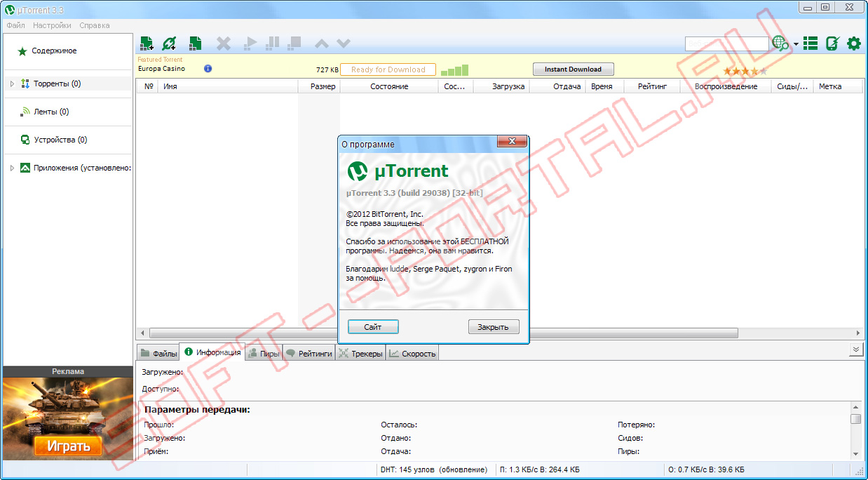The width and height of the screenshot is (868, 480).
Task: Switch to the Пиры tab
Action: [x=264, y=353]
